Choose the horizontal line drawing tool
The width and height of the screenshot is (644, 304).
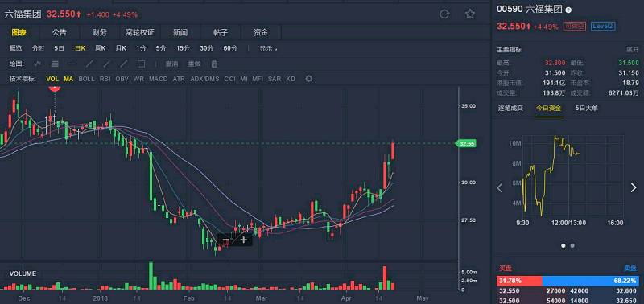pyautogui.click(x=72, y=64)
